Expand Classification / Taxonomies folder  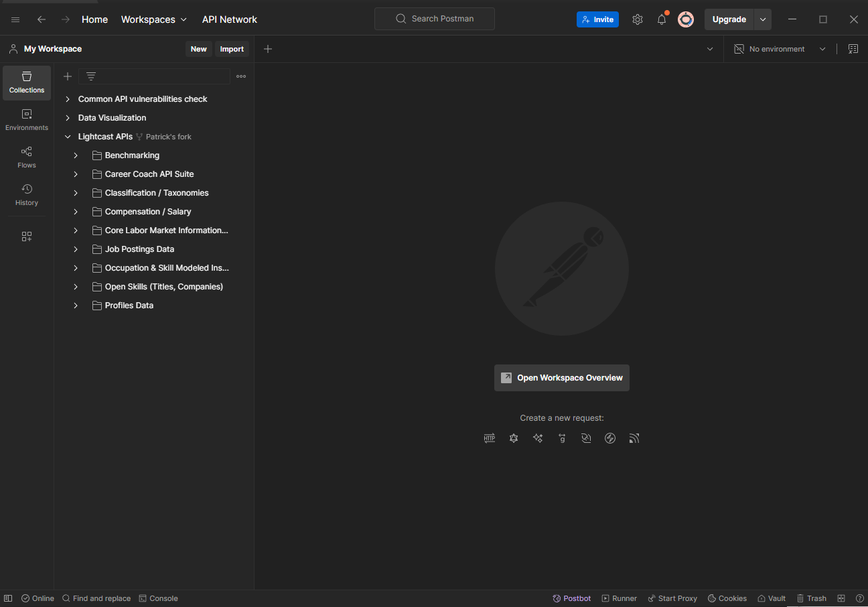tap(76, 193)
